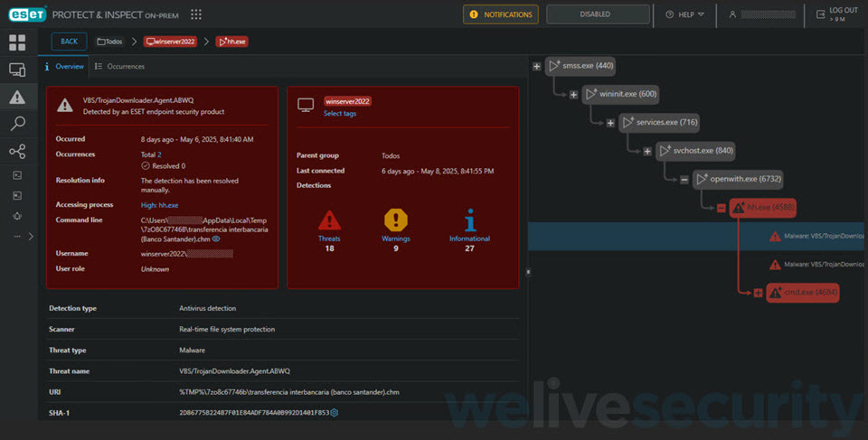Open the High: hh.exe accessing process link
This screenshot has height=440, width=868.
click(x=159, y=205)
